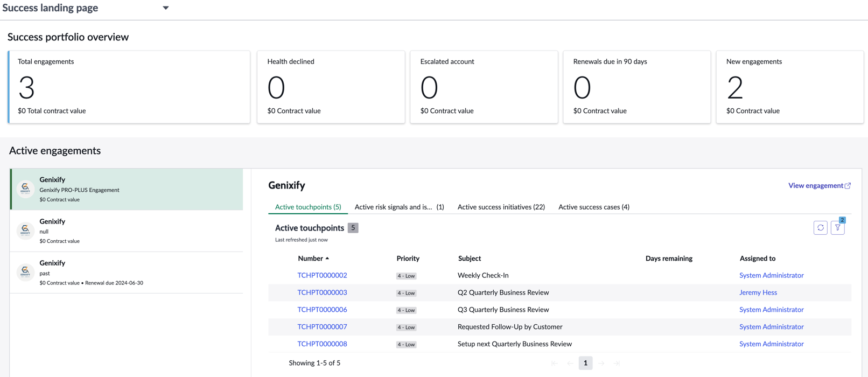Open touchpoint TCHPT0000002

coord(322,275)
